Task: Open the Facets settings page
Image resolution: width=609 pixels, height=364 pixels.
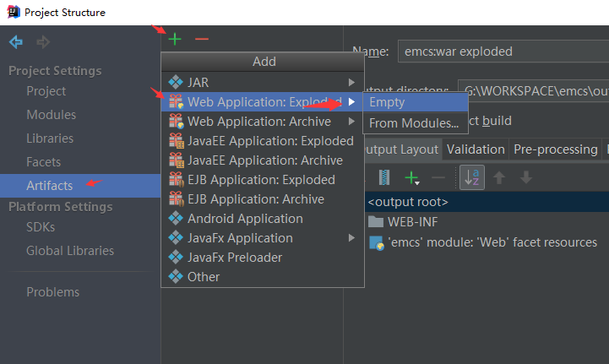Action: click(x=44, y=162)
